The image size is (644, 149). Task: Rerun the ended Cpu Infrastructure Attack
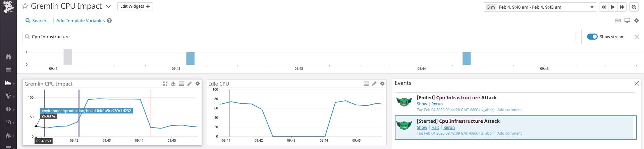(437, 104)
